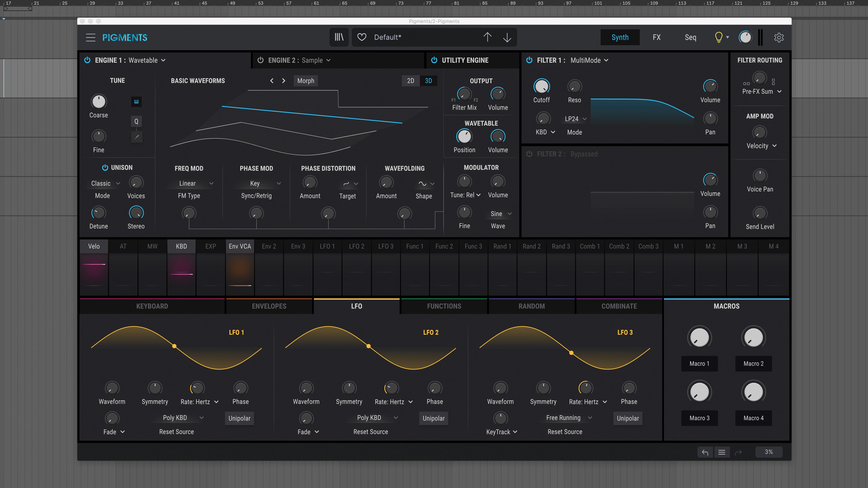Screen dimensions: 868x488
Task: Enable Engine 2 Sample power button
Action: tap(260, 60)
